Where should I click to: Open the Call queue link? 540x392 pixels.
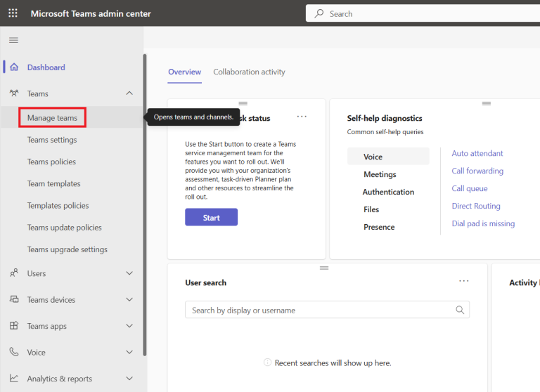tap(470, 188)
